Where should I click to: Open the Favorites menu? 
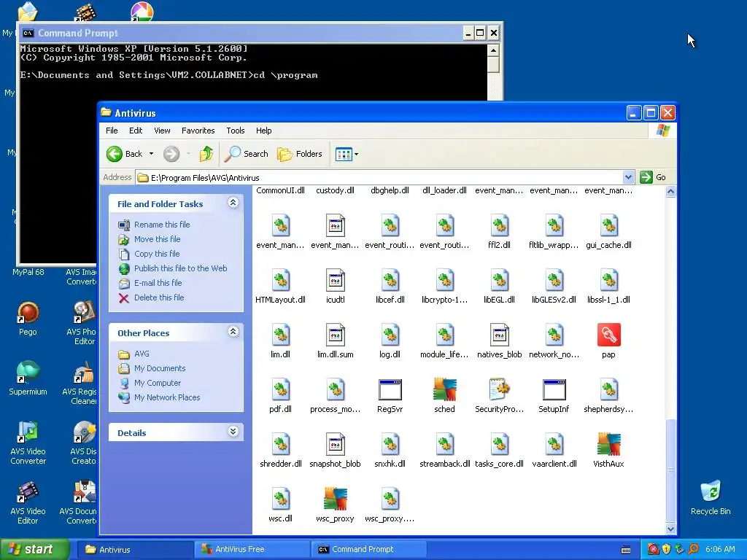198,131
